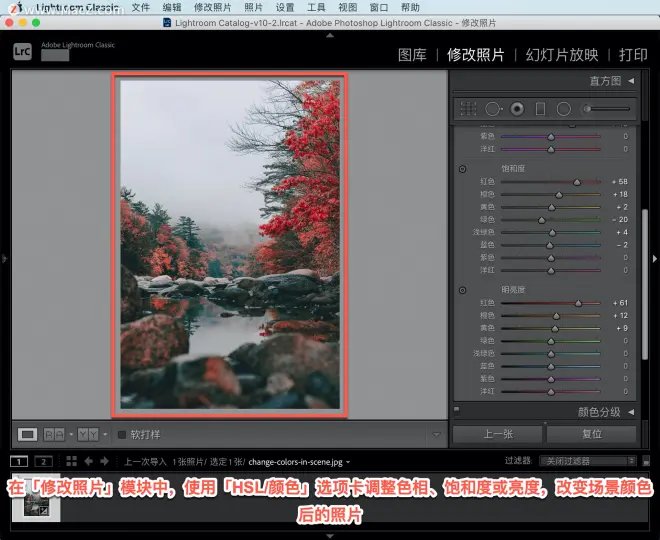Collapse the Histogram panel
The width and height of the screenshot is (660, 540).
[631, 80]
